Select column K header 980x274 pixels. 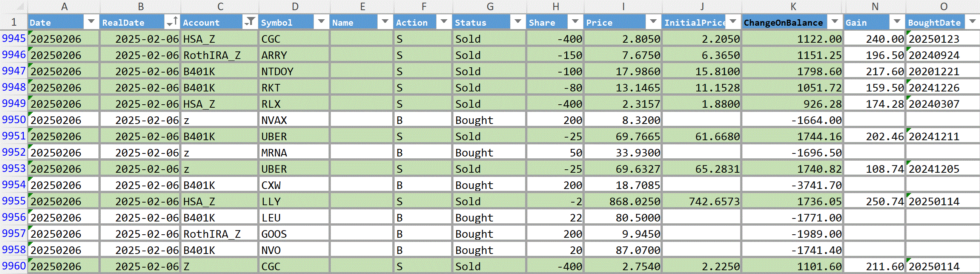[793, 6]
